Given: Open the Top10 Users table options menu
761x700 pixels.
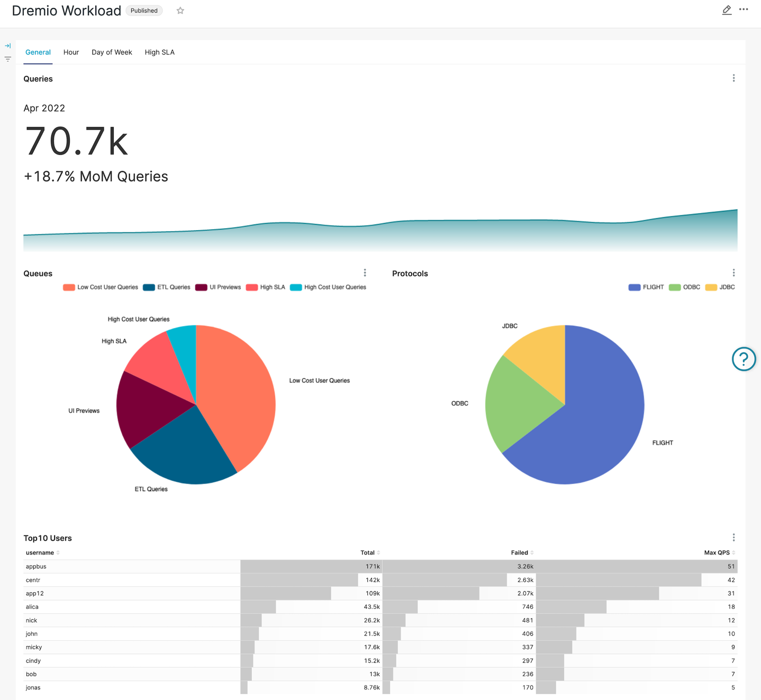Looking at the screenshot, I should (733, 538).
